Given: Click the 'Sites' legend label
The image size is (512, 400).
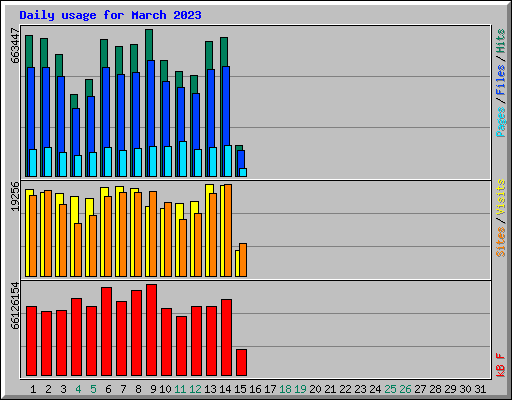Looking at the screenshot, I should 500,242.
